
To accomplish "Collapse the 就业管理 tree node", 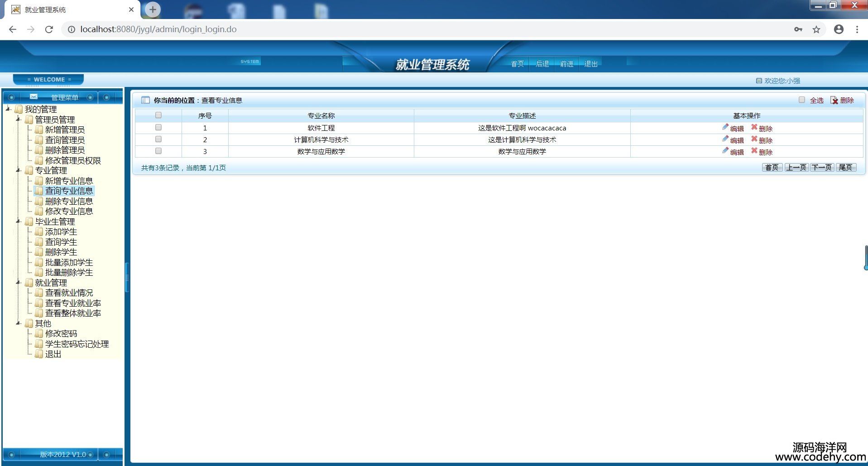I will click(19, 283).
